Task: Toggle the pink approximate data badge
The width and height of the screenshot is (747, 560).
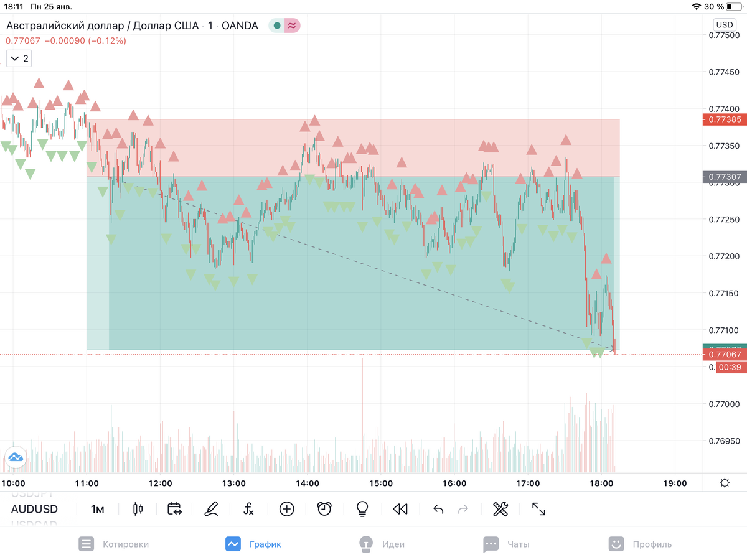Action: point(292,26)
